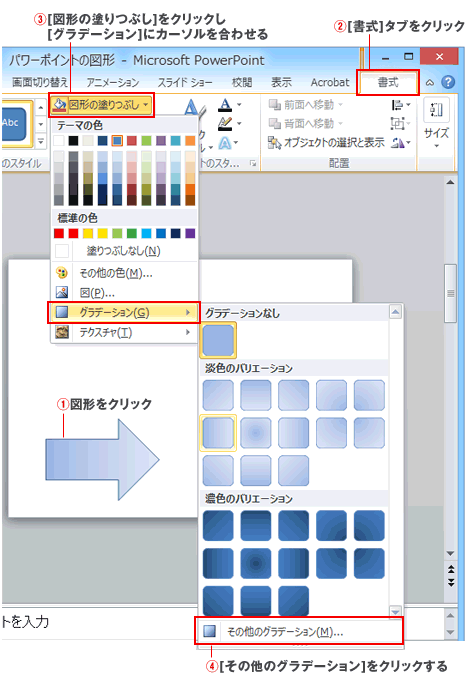Viewport: 468px width, 678px height.
Task: Open PowerPoint help question mark icon
Action: (449, 82)
